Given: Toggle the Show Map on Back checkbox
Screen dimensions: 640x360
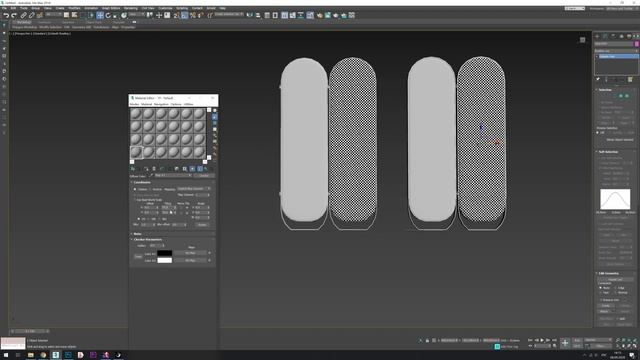Looking at the screenshot, I should [x=135, y=195].
